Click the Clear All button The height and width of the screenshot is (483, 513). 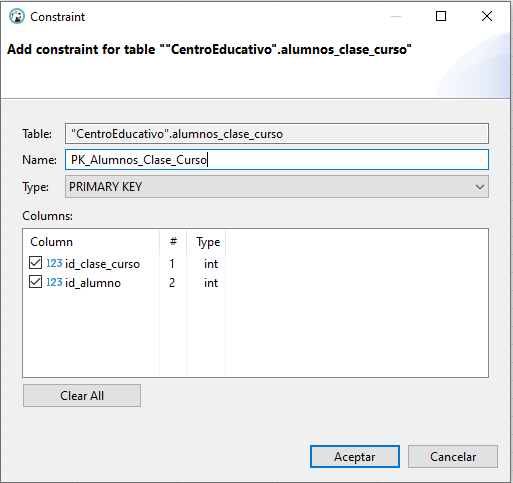(x=82, y=396)
